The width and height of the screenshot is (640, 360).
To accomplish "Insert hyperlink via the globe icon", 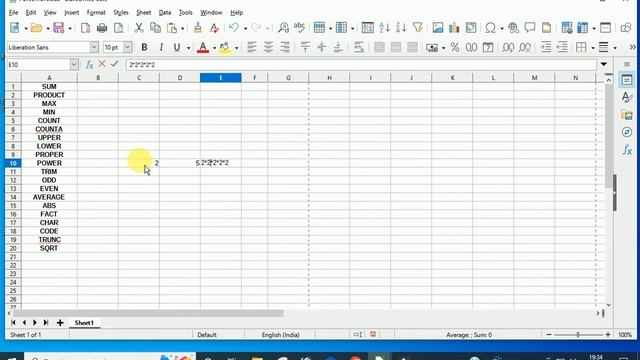I will (x=513, y=28).
